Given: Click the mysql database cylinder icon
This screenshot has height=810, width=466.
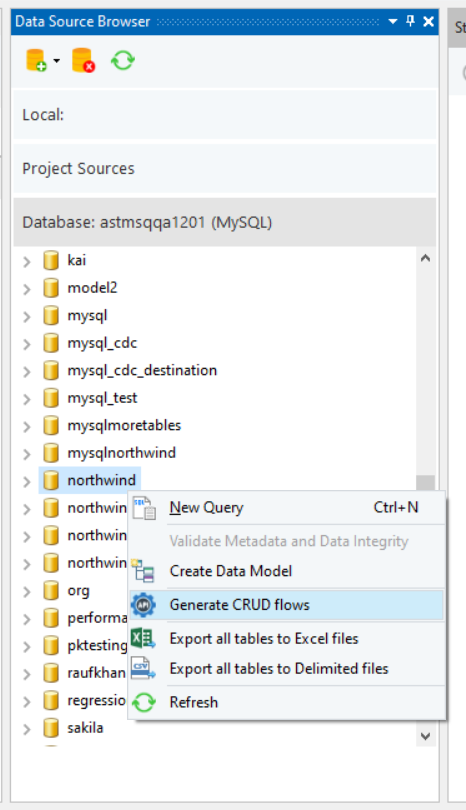Looking at the screenshot, I should click(51, 315).
